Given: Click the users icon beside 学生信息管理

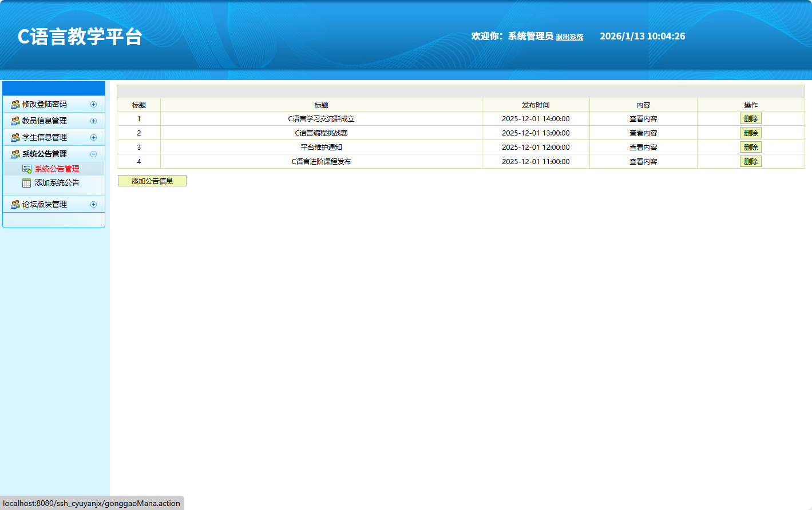Looking at the screenshot, I should point(15,138).
